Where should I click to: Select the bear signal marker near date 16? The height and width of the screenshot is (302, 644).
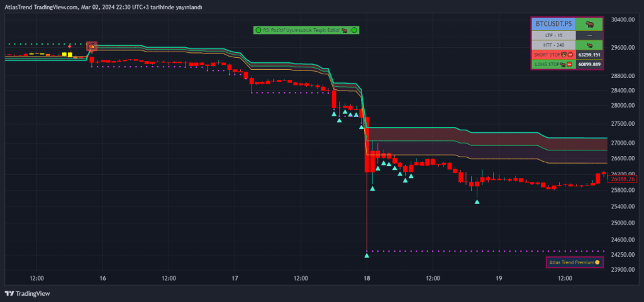click(92, 47)
